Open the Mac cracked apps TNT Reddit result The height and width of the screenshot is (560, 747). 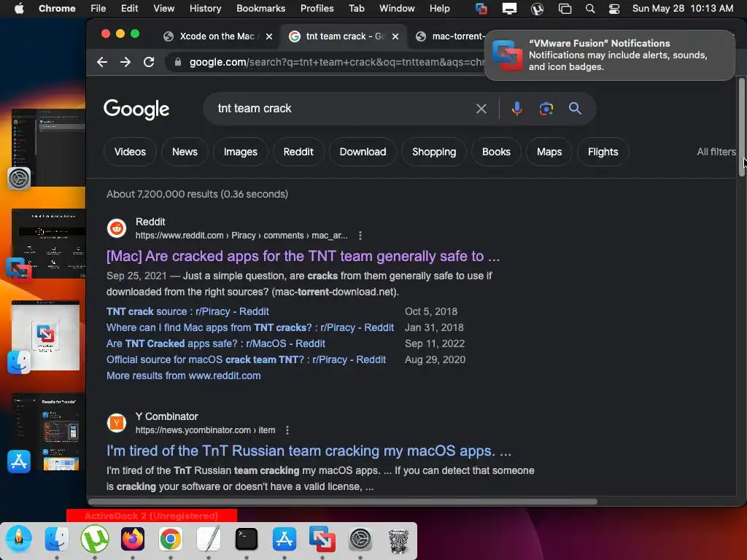303,257
